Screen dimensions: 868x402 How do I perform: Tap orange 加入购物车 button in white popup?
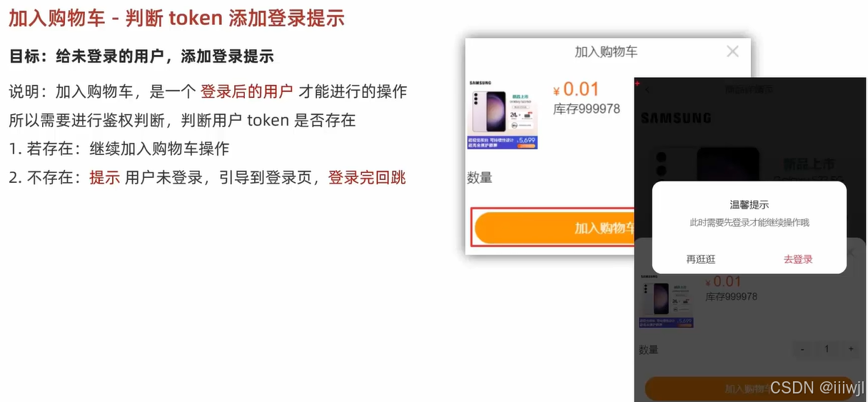pyautogui.click(x=555, y=228)
